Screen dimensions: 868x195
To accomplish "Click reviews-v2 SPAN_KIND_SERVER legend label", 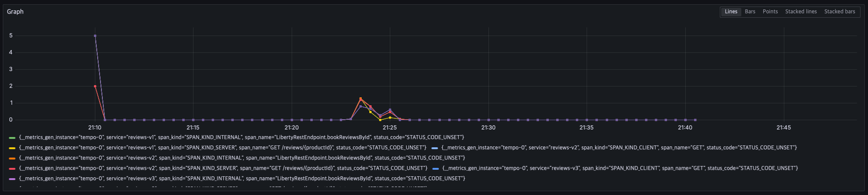I will pyautogui.click(x=223, y=168).
